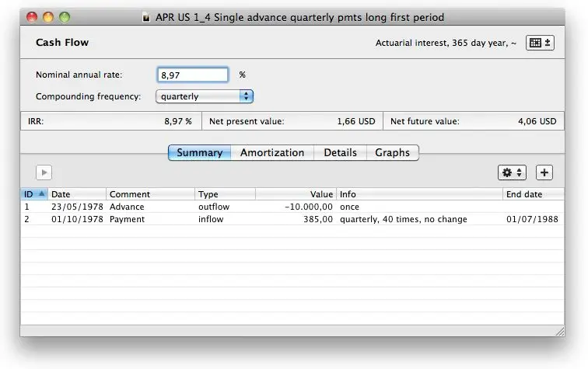Image resolution: width=588 pixels, height=369 pixels.
Task: Select the outflow type cell
Action: pyautogui.click(x=214, y=207)
